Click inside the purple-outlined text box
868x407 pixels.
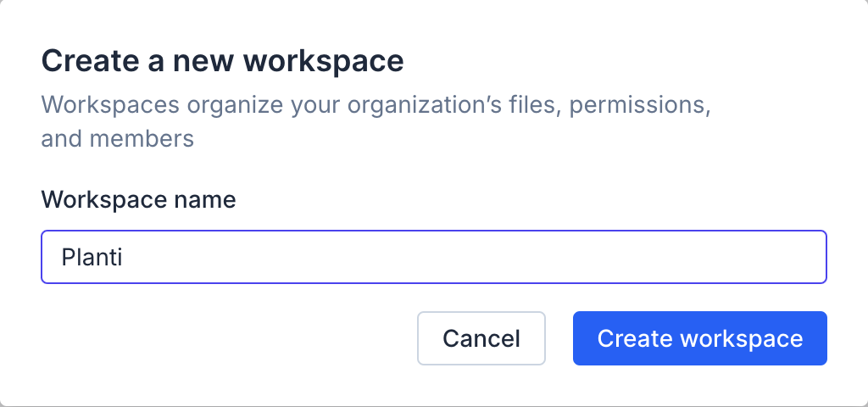click(x=433, y=257)
